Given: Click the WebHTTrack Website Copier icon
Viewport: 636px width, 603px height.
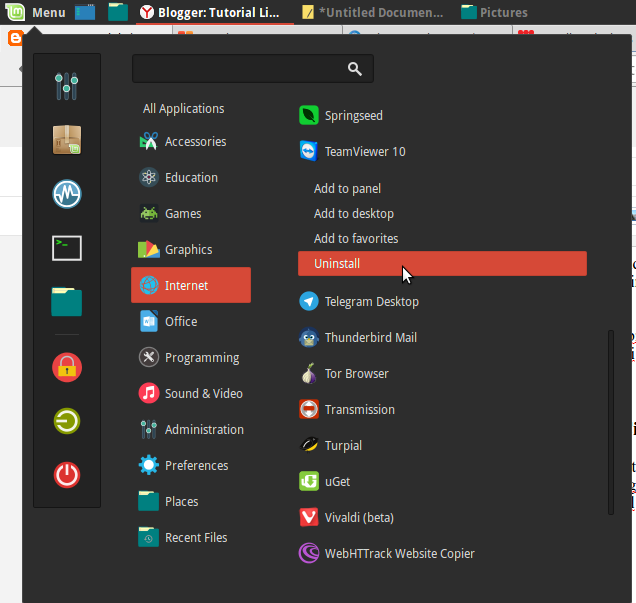Looking at the screenshot, I should pos(309,553).
